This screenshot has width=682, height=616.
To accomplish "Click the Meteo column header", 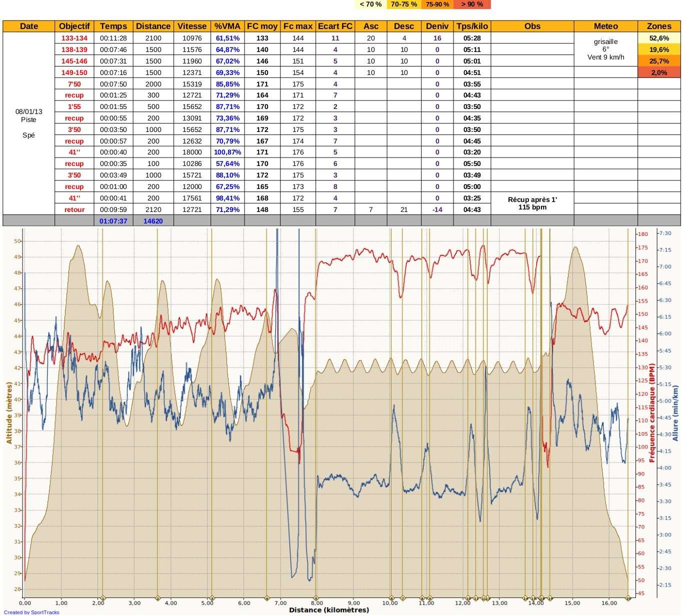I will pyautogui.click(x=605, y=26).
